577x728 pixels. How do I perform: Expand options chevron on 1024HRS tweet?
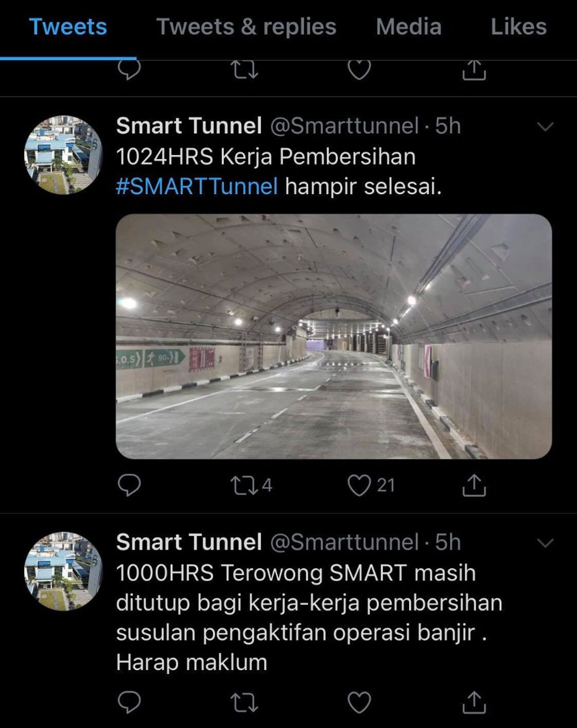pos(545,127)
